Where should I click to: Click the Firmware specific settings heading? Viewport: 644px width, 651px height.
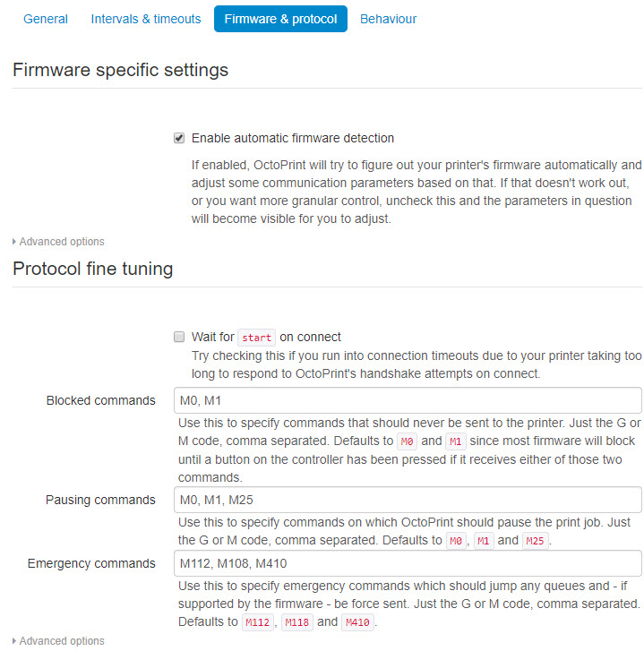pos(120,70)
